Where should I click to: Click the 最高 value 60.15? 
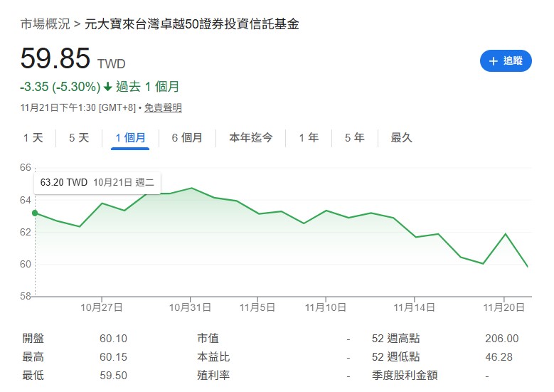pyautogui.click(x=113, y=357)
